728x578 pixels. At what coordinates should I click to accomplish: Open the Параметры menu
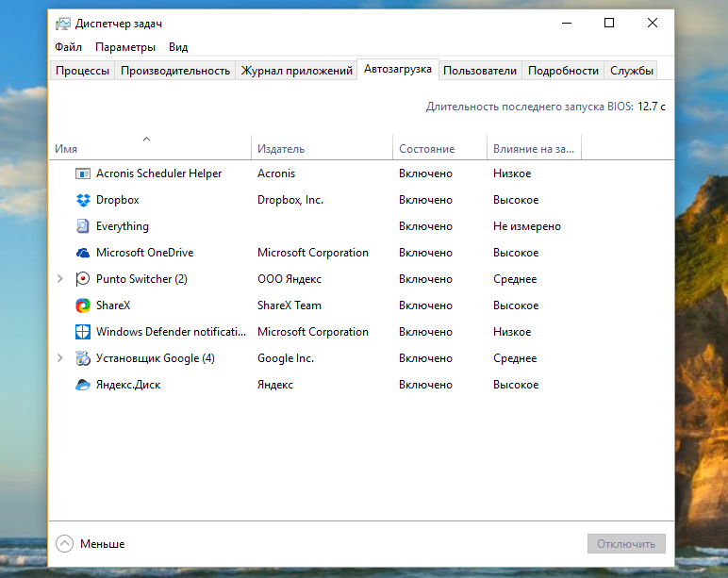124,47
